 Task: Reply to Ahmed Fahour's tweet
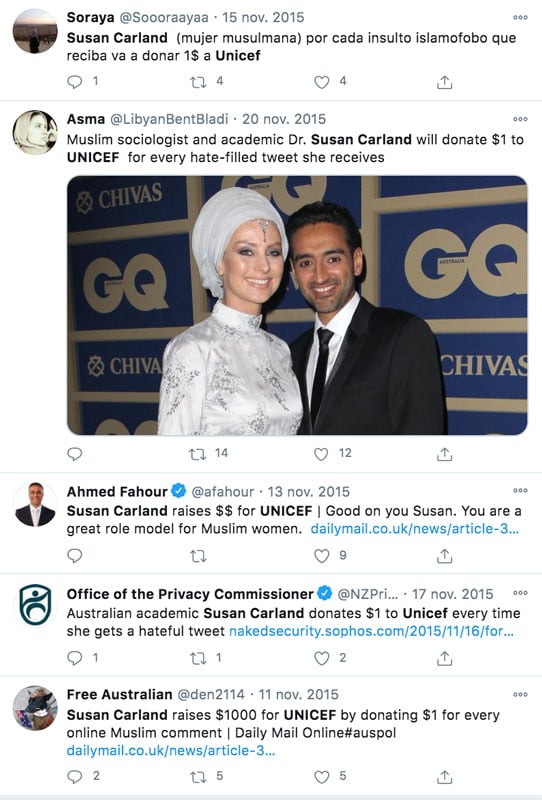click(75, 556)
